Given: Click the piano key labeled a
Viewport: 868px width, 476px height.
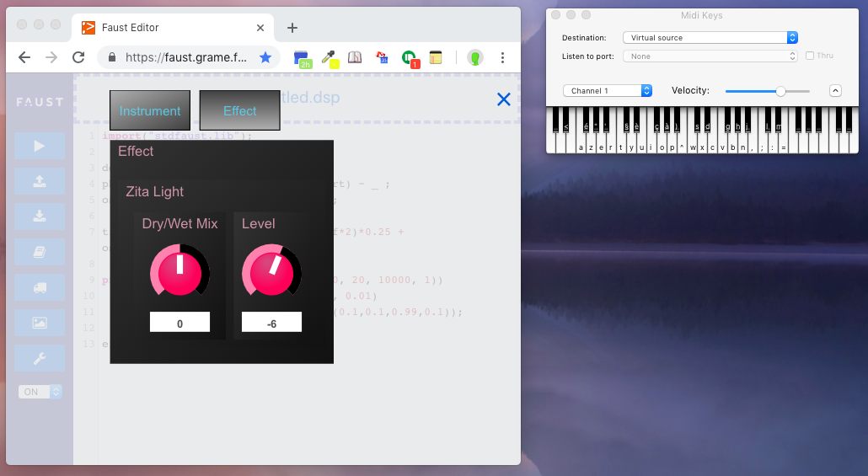Looking at the screenshot, I should pyautogui.click(x=581, y=144).
